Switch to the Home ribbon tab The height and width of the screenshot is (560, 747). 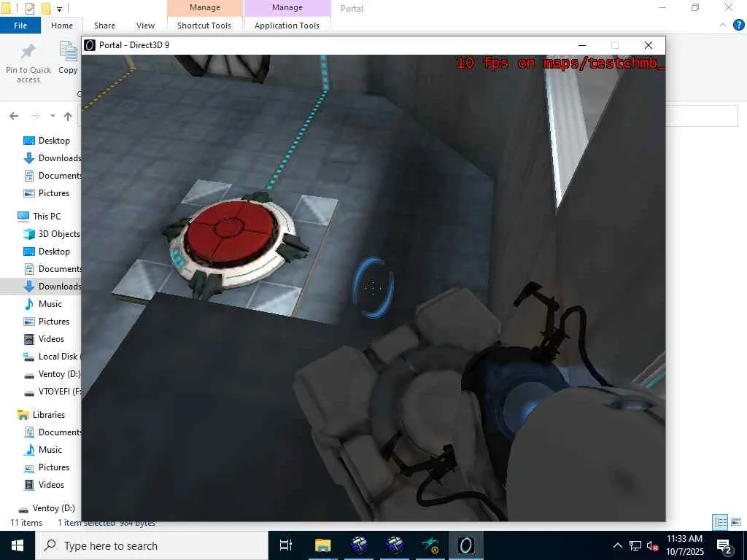(62, 26)
